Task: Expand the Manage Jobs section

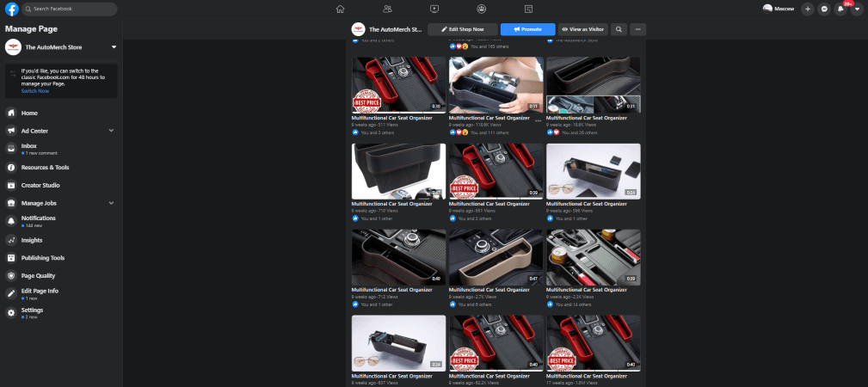Action: pyautogui.click(x=112, y=203)
